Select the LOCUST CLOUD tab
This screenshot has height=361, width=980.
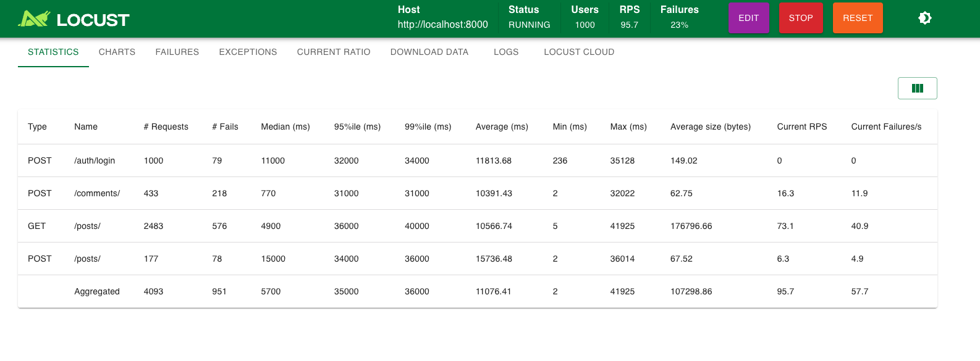point(578,52)
